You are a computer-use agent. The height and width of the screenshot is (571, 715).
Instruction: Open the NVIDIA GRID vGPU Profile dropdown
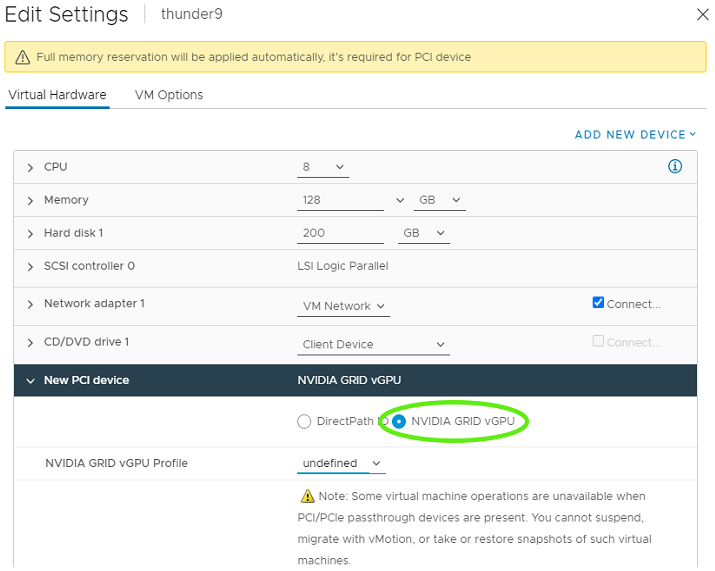(341, 463)
